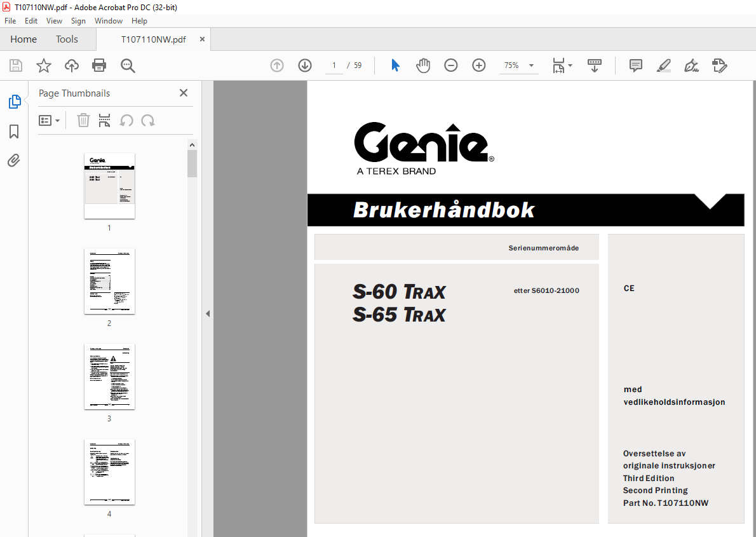Click the 'S-60 TRAX' model text
Viewport: 756px width, 537px height.
pos(399,292)
